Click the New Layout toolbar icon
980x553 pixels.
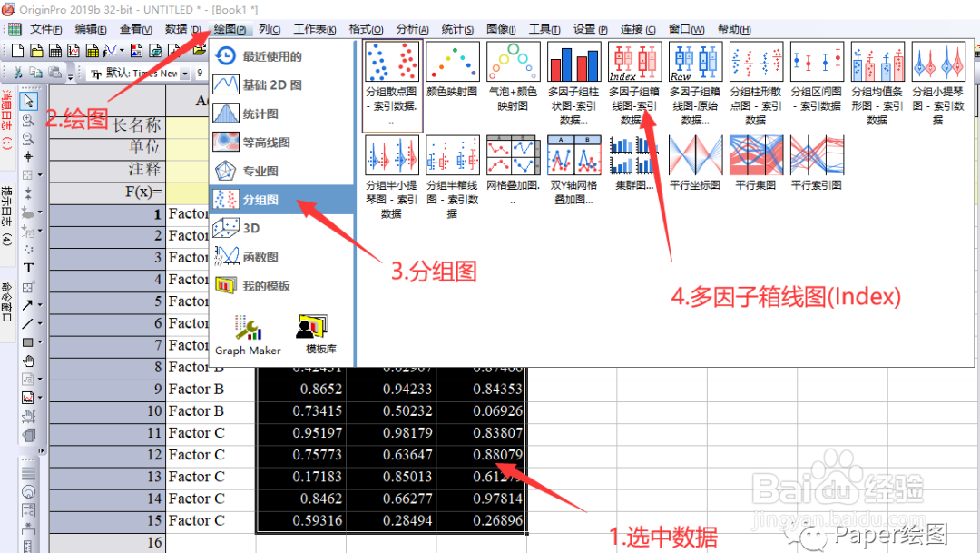pyautogui.click(x=136, y=51)
